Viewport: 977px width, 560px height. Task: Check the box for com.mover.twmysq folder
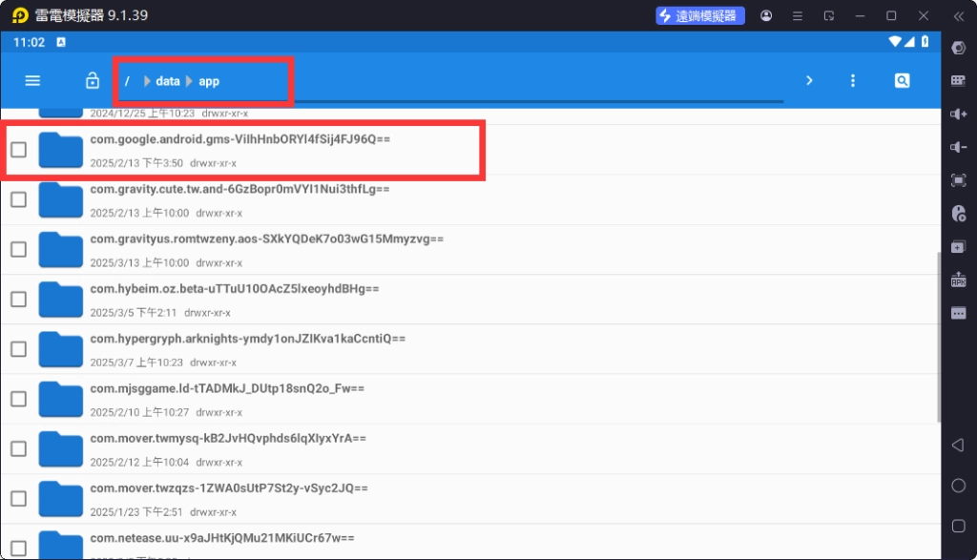[19, 448]
